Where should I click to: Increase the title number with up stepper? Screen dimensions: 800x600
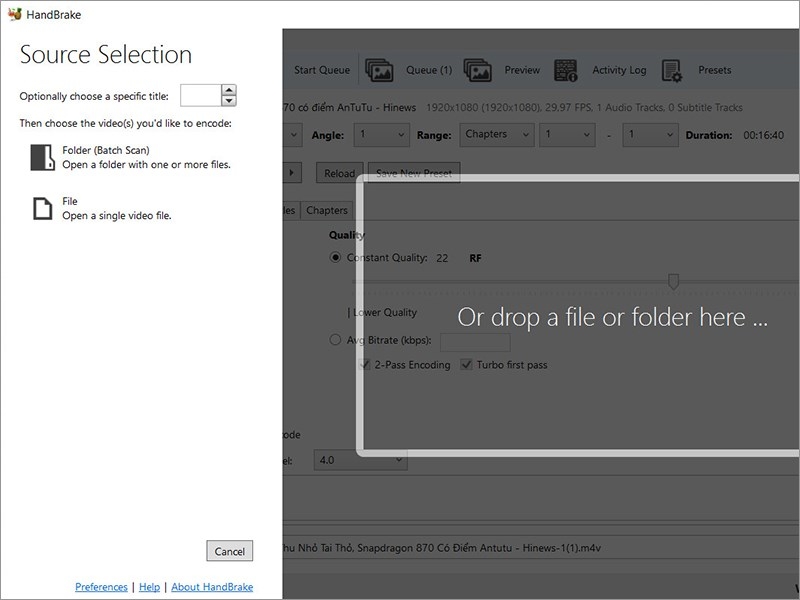(229, 90)
